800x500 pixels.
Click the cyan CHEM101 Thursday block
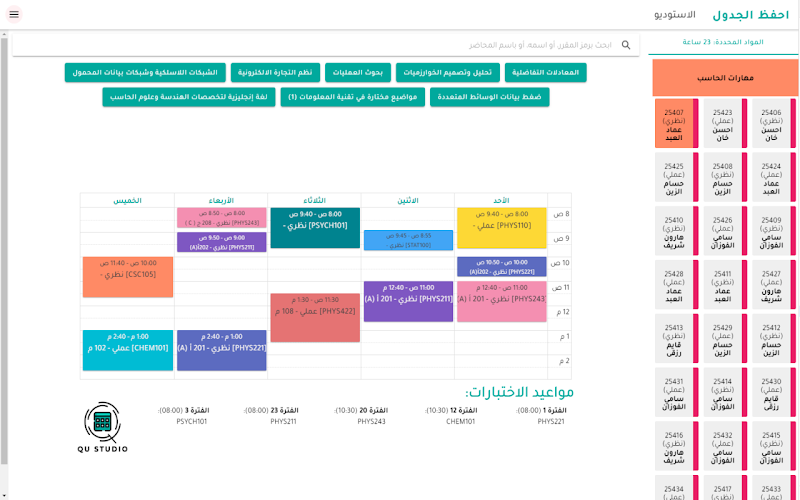click(x=128, y=351)
